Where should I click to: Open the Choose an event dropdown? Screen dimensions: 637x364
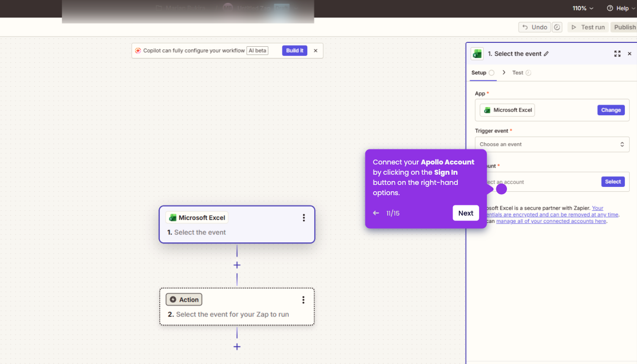pyautogui.click(x=552, y=145)
